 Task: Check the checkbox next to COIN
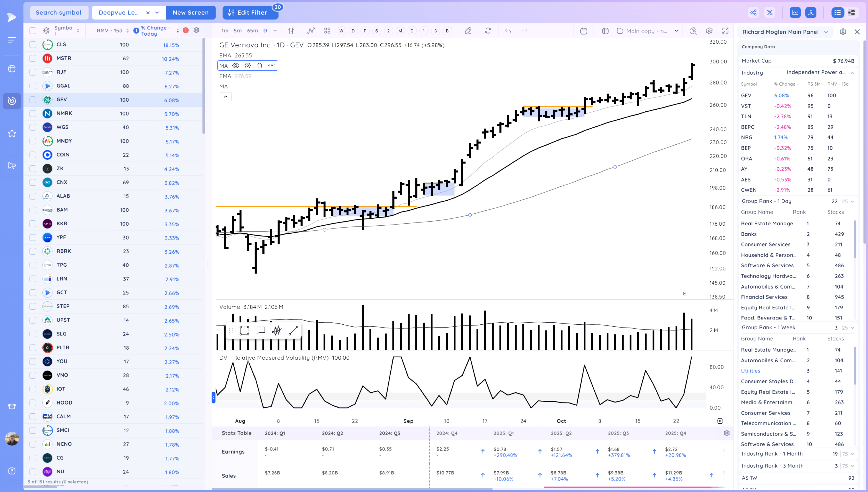pyautogui.click(x=33, y=155)
